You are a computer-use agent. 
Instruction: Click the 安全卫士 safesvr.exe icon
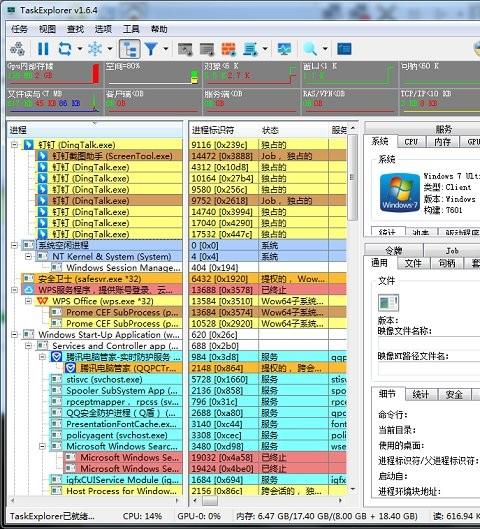[x=28, y=279]
